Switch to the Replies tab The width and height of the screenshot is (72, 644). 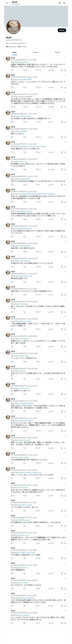(x=36, y=52)
